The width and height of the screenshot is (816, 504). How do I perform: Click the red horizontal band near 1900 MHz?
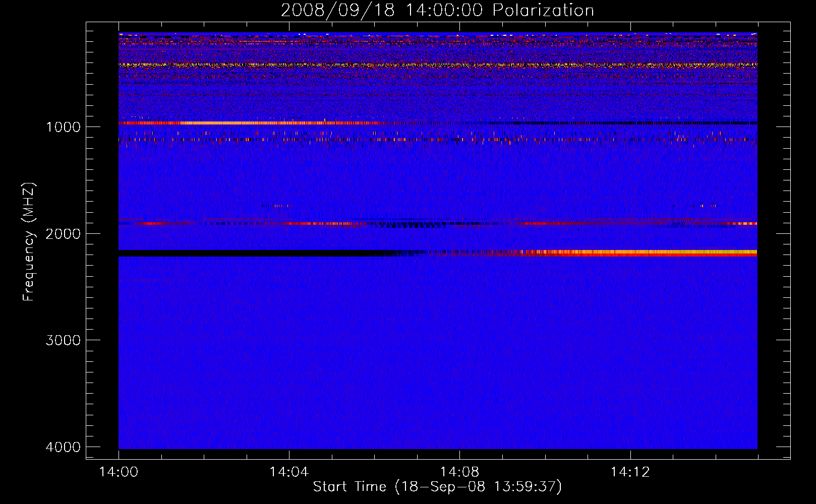click(438, 223)
